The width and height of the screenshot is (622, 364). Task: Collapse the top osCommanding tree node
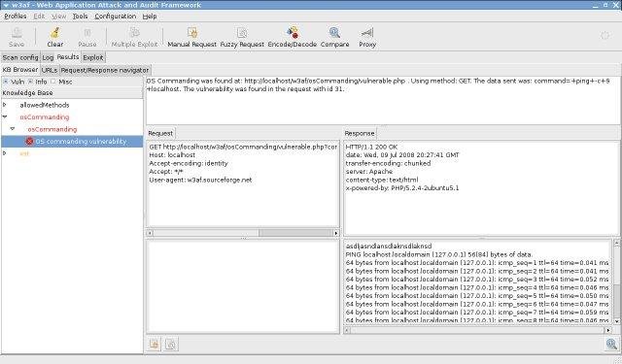[5, 116]
